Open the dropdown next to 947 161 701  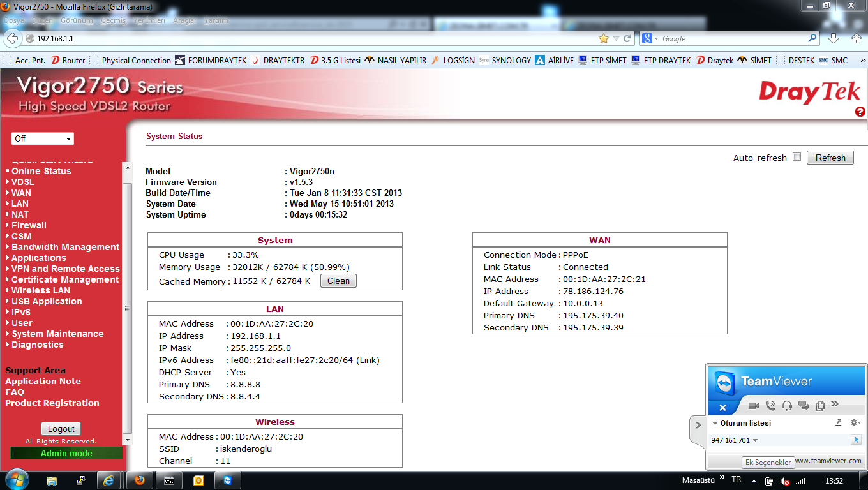pyautogui.click(x=756, y=440)
